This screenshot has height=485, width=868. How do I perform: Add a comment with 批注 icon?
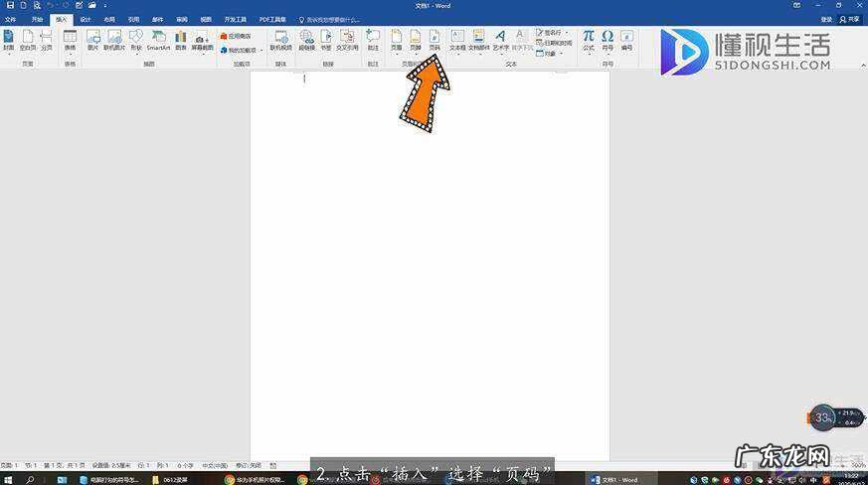tap(373, 40)
